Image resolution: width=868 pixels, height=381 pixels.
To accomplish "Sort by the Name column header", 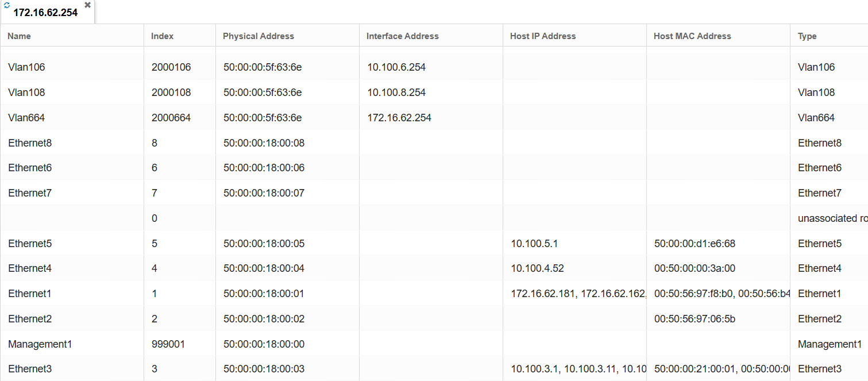I will point(20,36).
